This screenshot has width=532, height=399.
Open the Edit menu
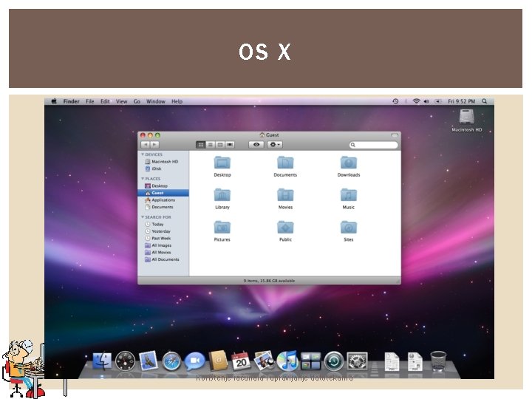[105, 101]
